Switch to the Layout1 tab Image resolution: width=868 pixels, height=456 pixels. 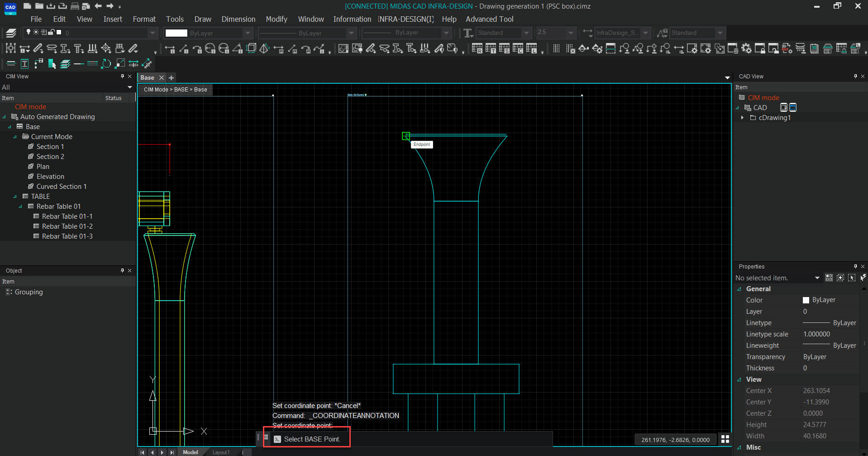tap(221, 452)
